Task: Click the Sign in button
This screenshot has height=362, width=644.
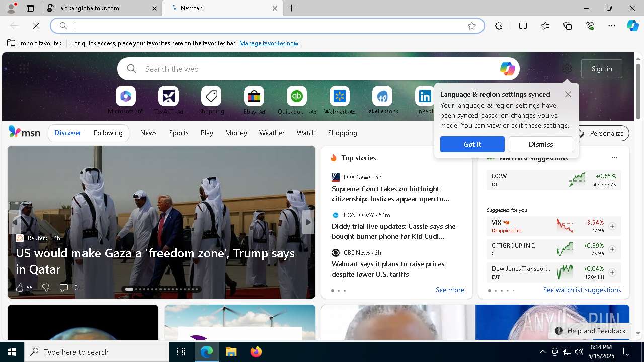Action: [x=602, y=69]
